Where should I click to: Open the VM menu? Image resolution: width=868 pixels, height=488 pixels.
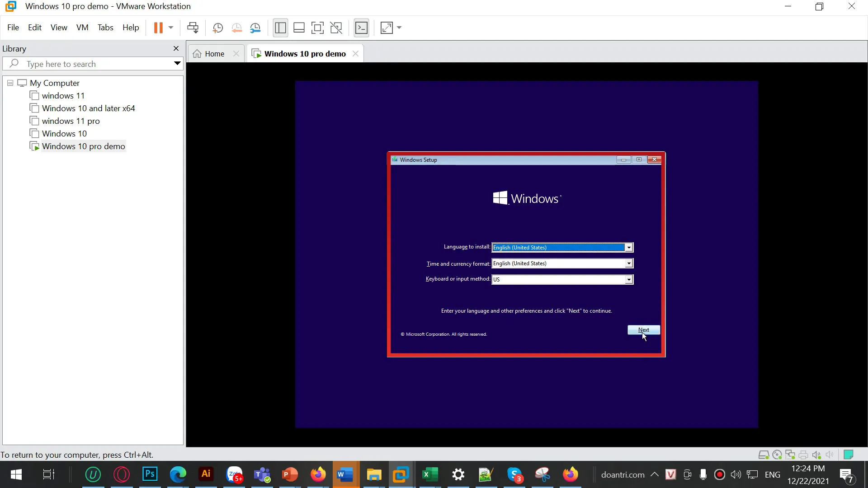(x=82, y=28)
